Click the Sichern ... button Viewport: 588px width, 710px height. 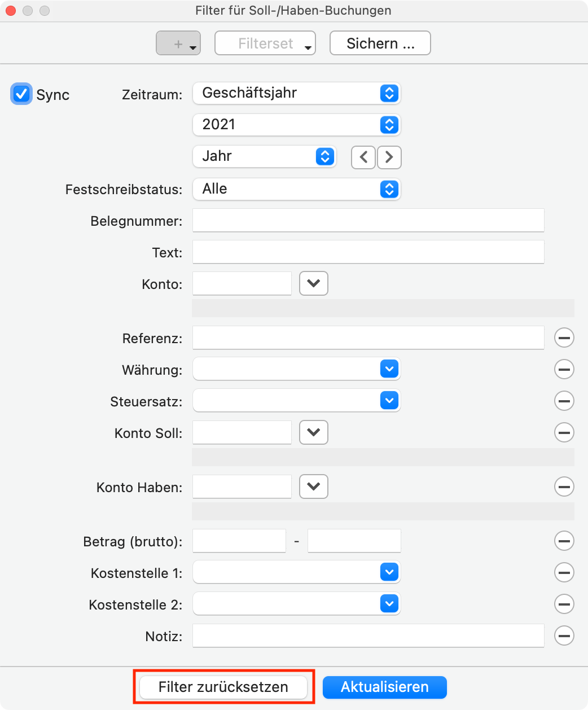380,43
